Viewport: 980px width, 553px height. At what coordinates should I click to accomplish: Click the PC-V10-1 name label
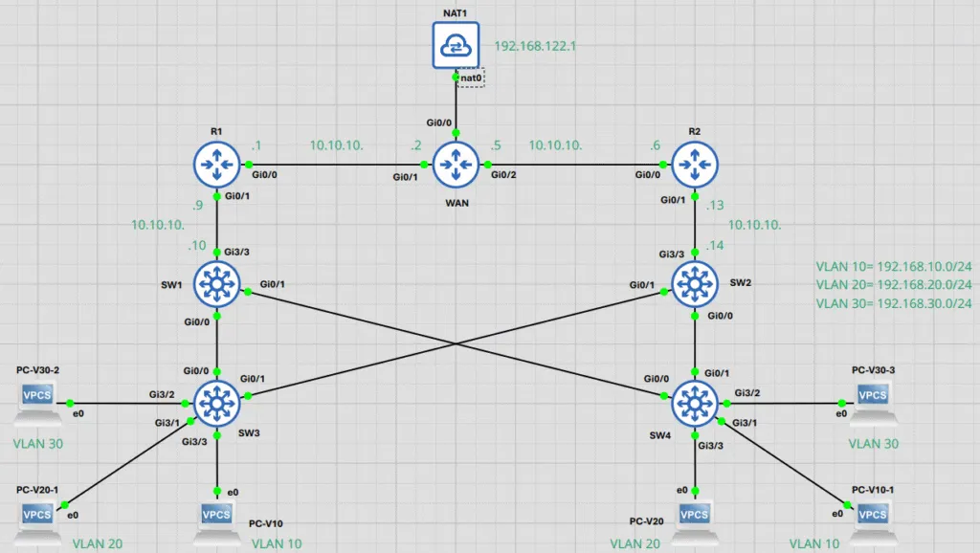pos(873,490)
